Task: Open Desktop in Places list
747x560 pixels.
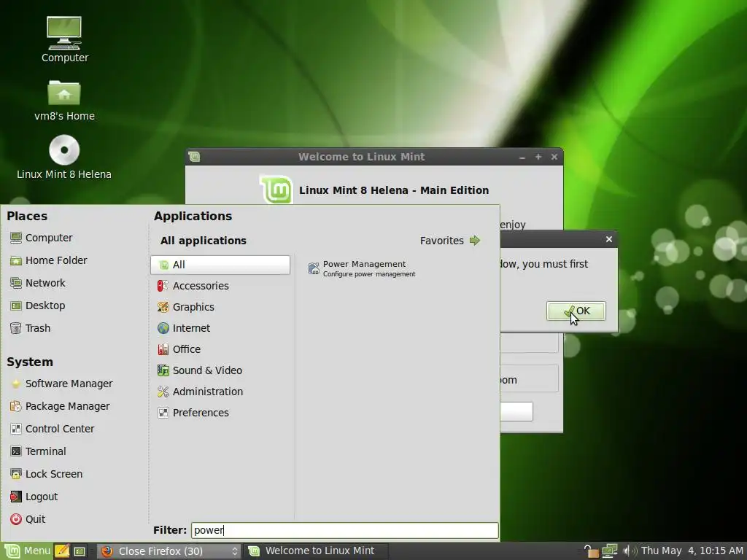Action: point(38,306)
